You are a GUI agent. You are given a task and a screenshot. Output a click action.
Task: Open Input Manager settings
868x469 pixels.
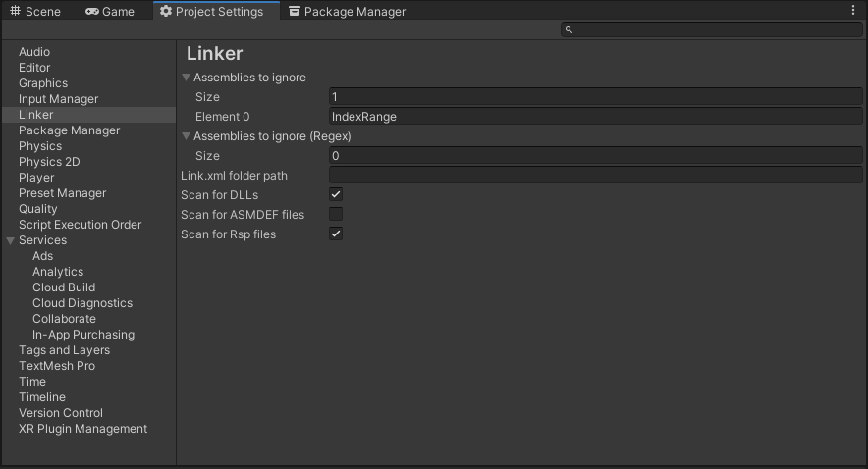click(58, 99)
